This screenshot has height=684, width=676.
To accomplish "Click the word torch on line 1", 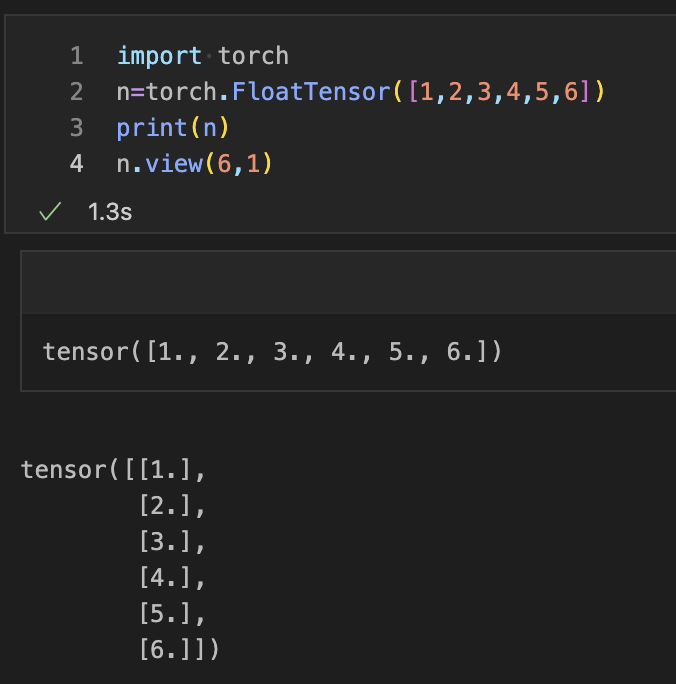I will point(253,56).
